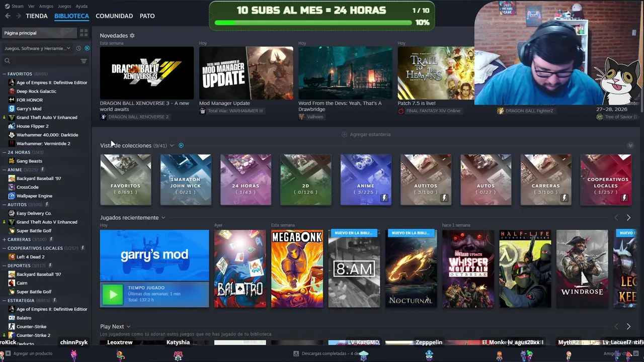Click the Easy Delivery Co. game icon
The image size is (644, 362).
coord(12,213)
